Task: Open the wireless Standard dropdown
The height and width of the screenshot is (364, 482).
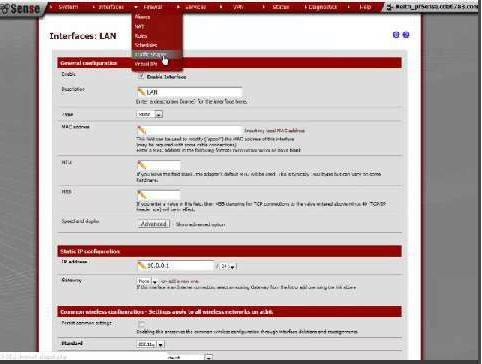Action: tap(151, 344)
